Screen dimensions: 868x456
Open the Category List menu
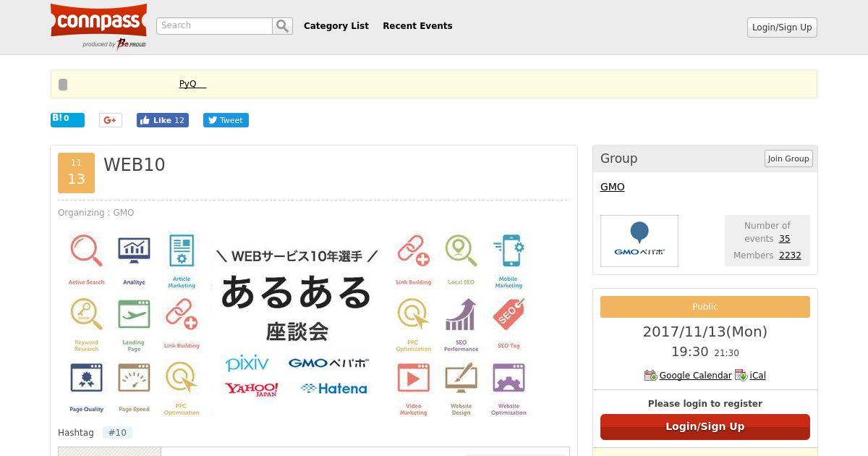click(336, 26)
